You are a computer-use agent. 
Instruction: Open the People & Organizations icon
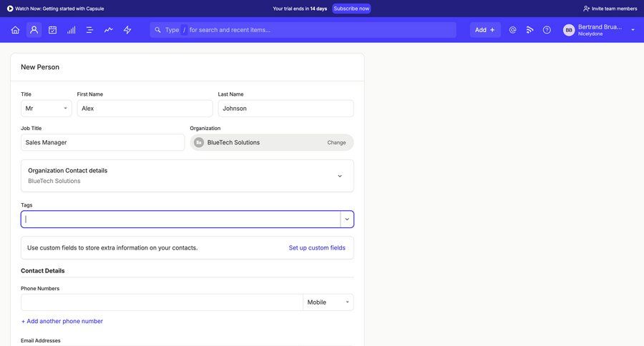(x=34, y=30)
